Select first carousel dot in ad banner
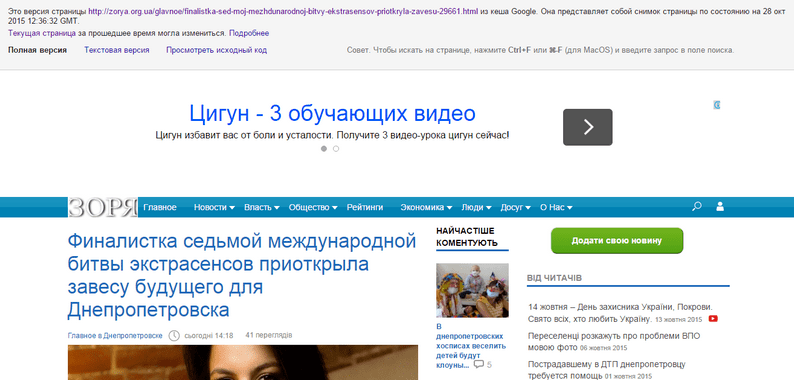794x380 pixels. 324,149
